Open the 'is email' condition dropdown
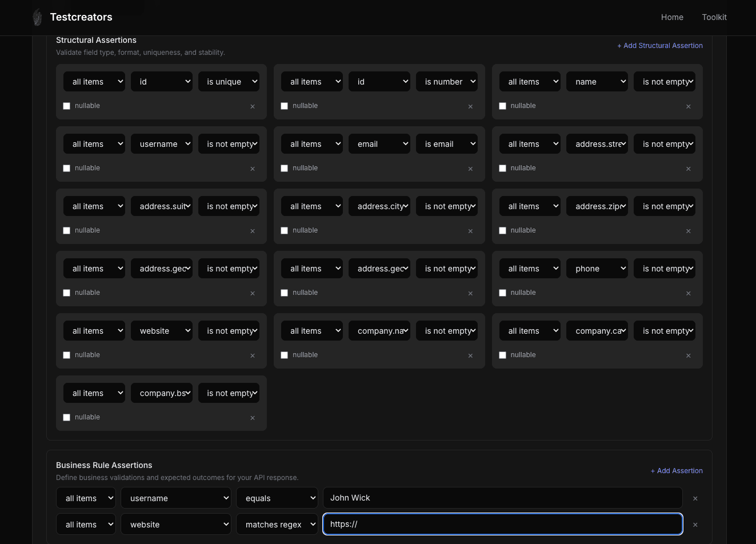The width and height of the screenshot is (756, 544). [447, 144]
